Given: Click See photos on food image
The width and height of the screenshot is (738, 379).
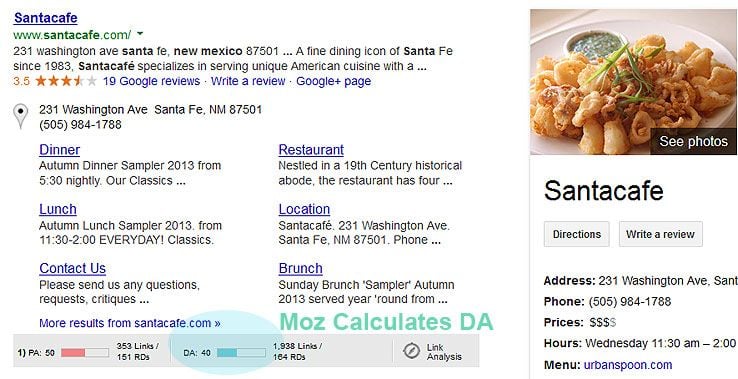Looking at the screenshot, I should [x=693, y=141].
